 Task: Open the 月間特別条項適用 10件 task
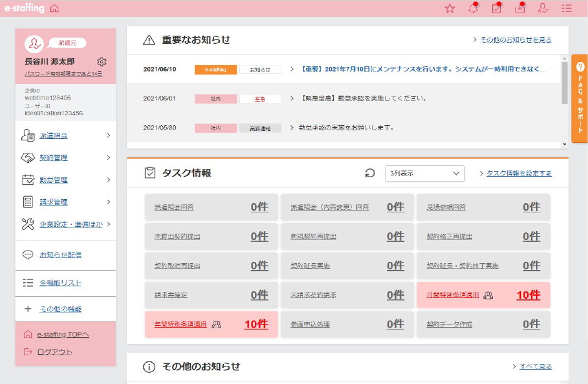(483, 295)
